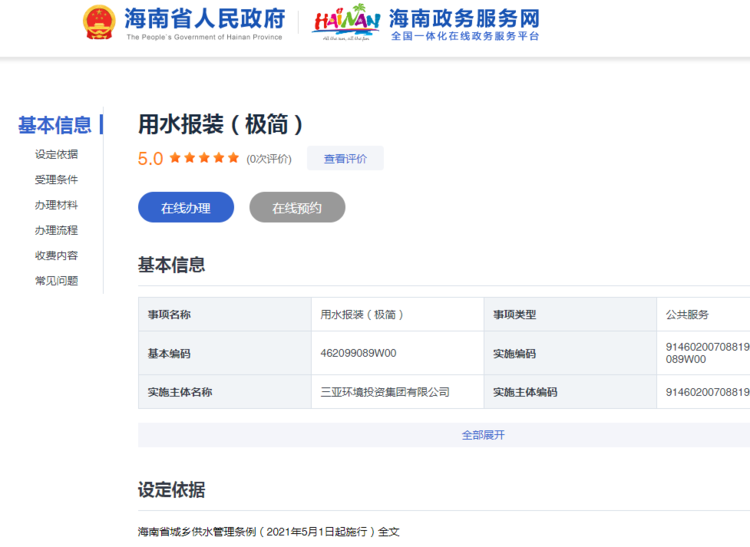Open 办理材料 sidebar item
Screen dimensions: 750x547
[x=56, y=205]
